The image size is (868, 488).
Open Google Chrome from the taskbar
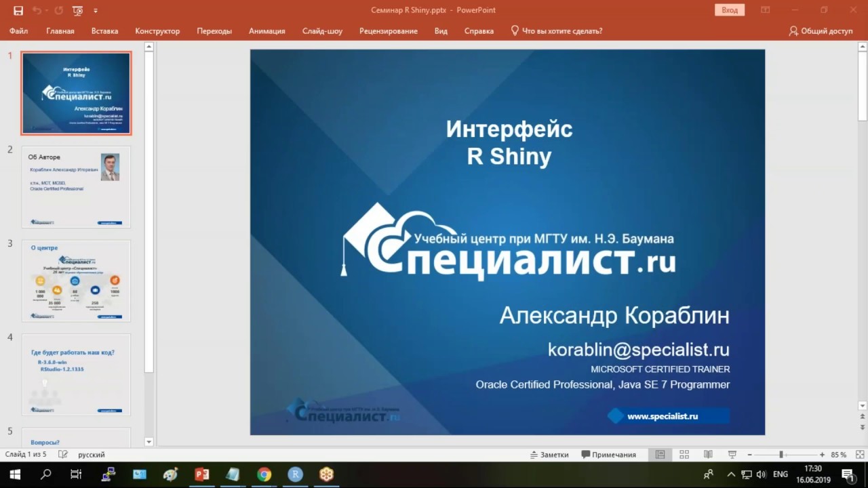tap(264, 474)
